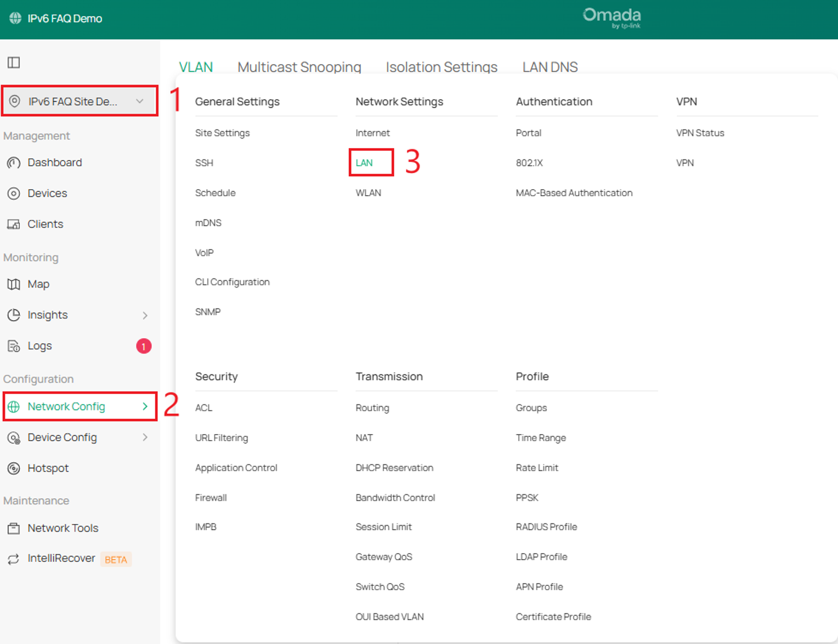The image size is (838, 644).
Task: Open the VPN link below VPN Status
Action: pos(685,163)
